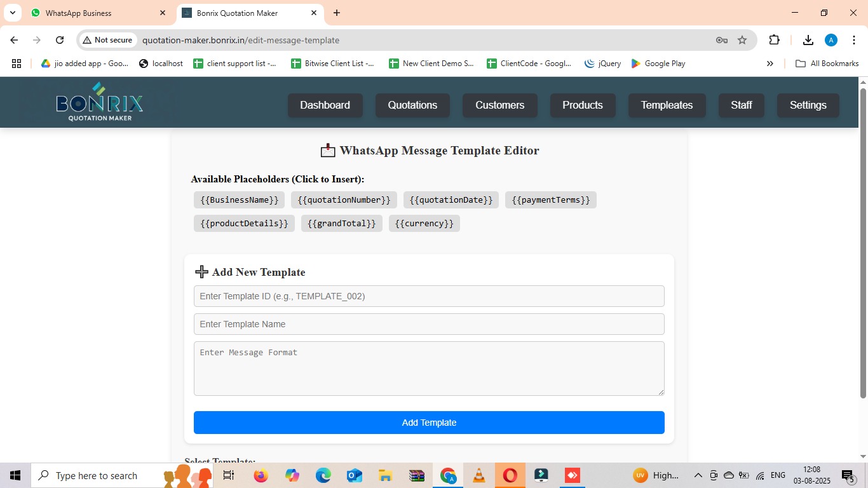Insert the {{BusinessName}} placeholder
868x488 pixels.
[239, 200]
